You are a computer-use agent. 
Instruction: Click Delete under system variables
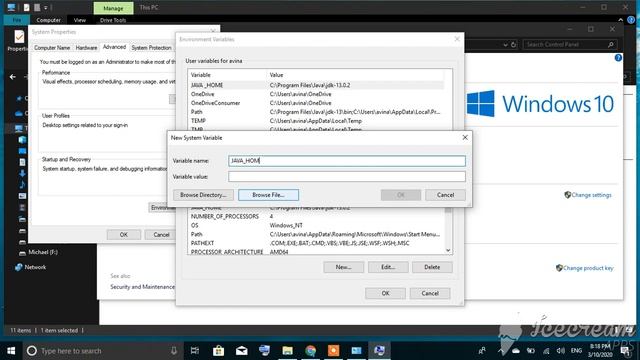[432, 267]
